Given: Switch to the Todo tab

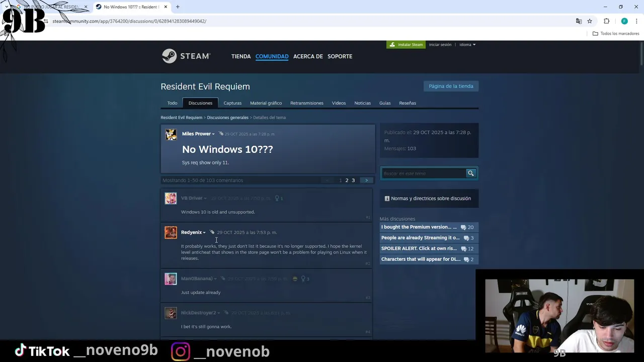Looking at the screenshot, I should 172,103.
